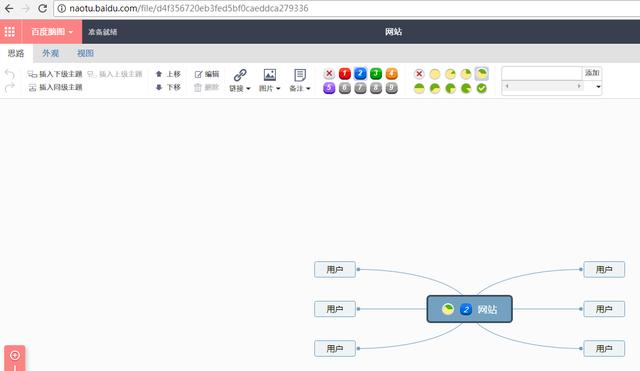Open the red apps grid icon
The image size is (640, 371).
pos(10,32)
